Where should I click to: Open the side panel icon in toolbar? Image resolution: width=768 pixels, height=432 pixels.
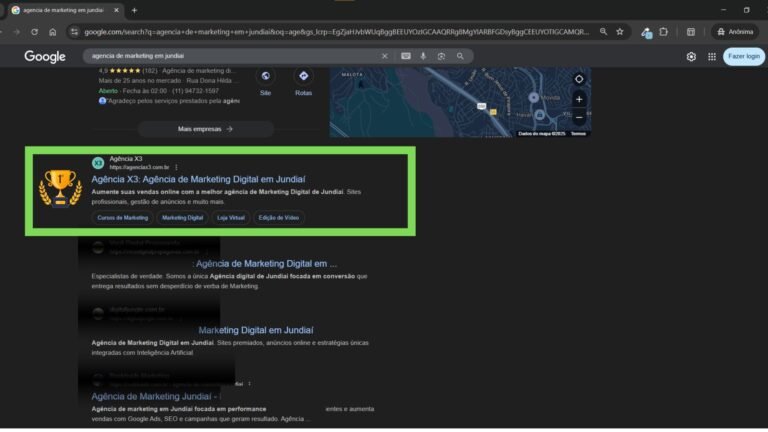click(691, 32)
